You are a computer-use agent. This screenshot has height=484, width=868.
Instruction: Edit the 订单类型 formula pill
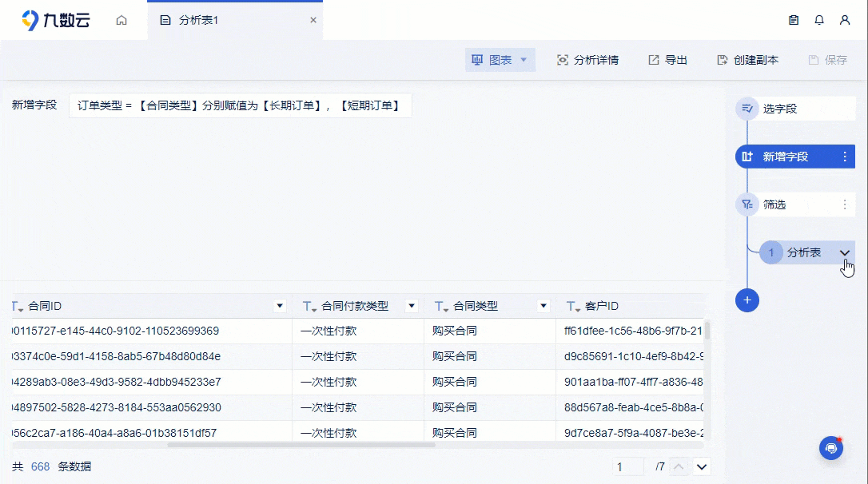click(x=240, y=105)
